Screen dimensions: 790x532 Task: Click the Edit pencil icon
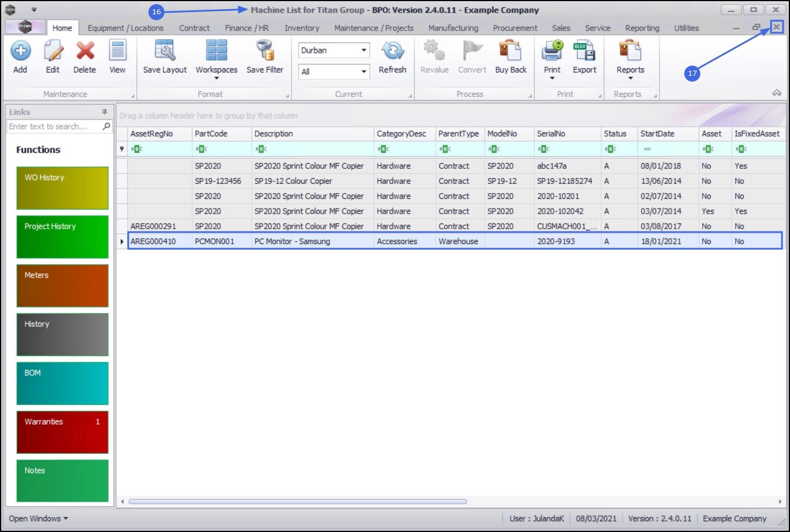pos(53,51)
